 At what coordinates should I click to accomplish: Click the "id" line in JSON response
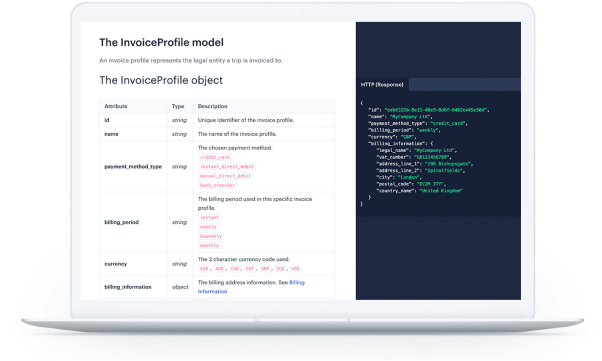[429, 110]
